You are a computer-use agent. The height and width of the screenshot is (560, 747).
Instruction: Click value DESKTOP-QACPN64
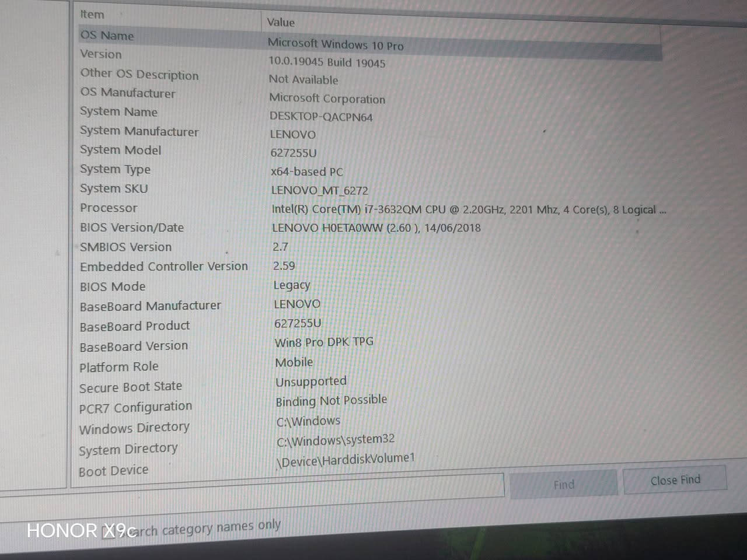pos(321,117)
